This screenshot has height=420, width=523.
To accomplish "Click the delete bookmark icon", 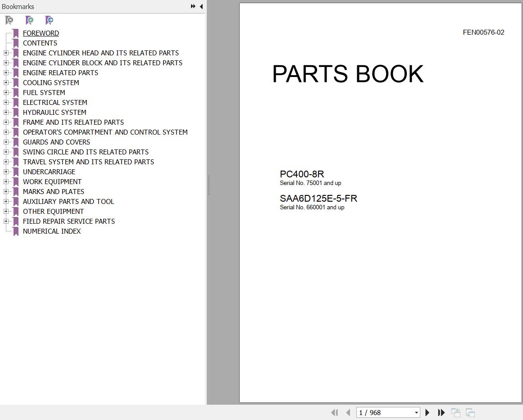I will [9, 20].
